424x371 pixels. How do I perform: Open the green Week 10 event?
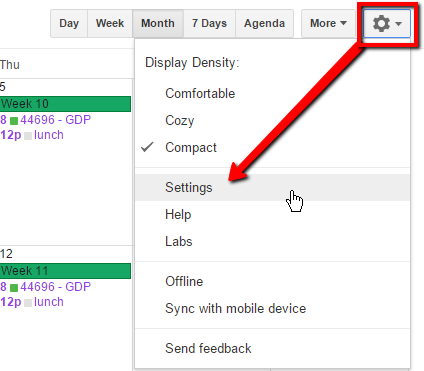(x=65, y=104)
